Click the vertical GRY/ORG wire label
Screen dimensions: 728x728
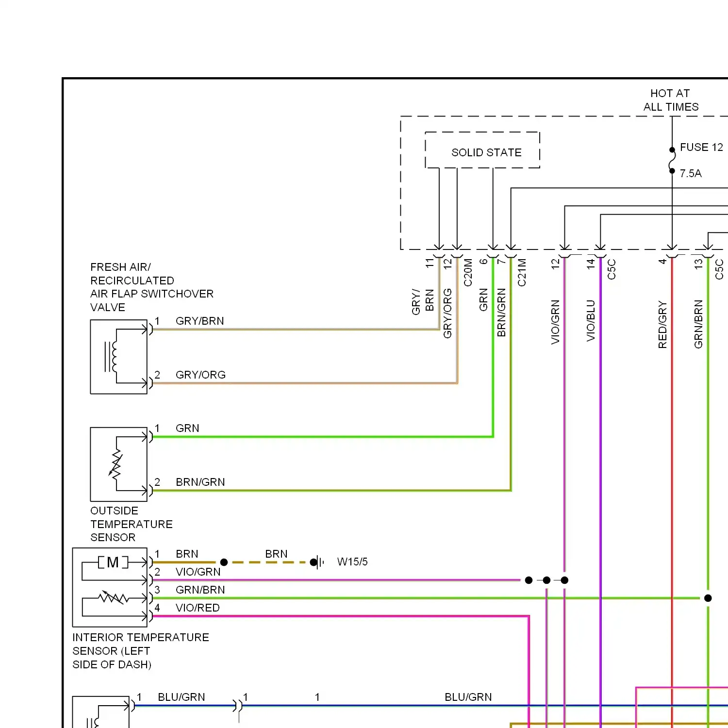point(447,314)
